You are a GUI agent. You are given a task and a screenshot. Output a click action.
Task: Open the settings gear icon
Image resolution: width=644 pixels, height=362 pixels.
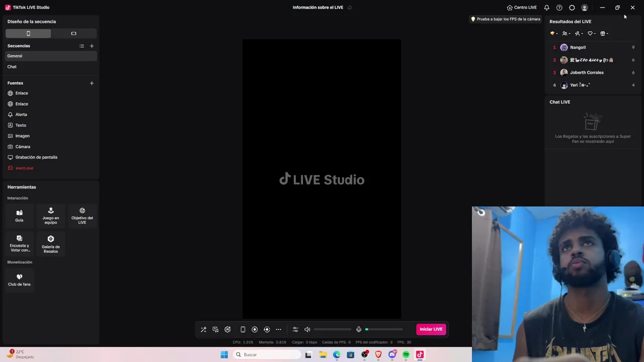point(572,8)
